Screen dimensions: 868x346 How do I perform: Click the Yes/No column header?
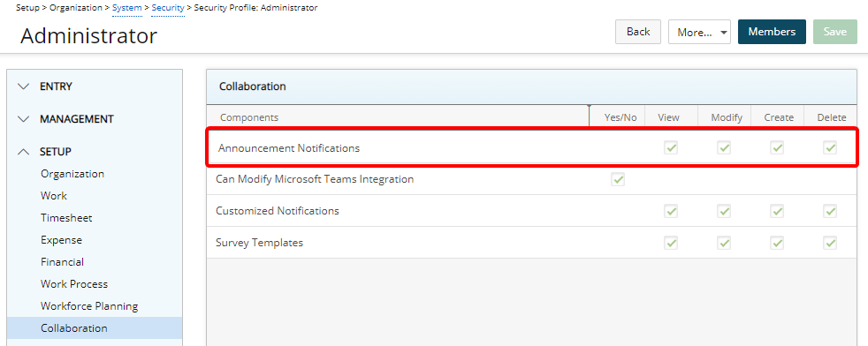click(621, 117)
